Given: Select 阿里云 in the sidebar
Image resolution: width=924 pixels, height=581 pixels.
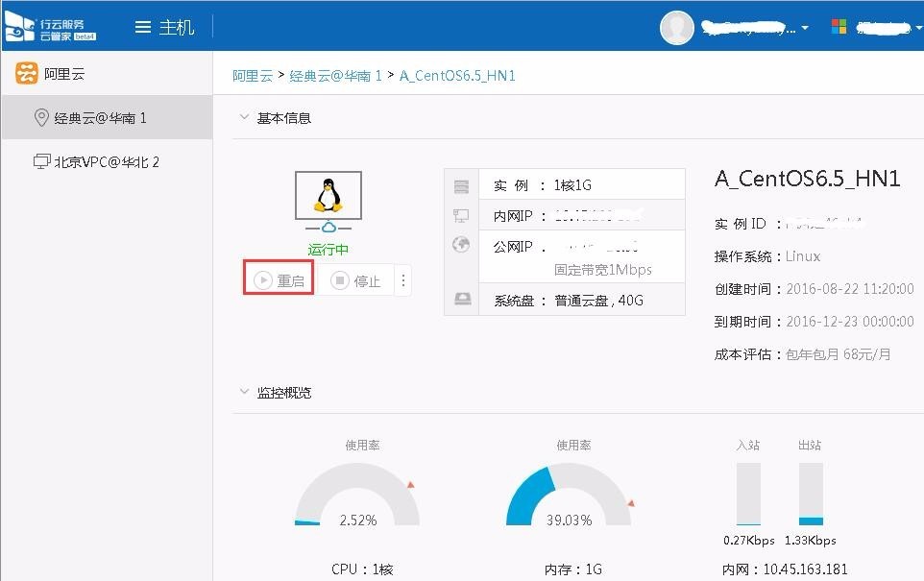Looking at the screenshot, I should coord(64,74).
